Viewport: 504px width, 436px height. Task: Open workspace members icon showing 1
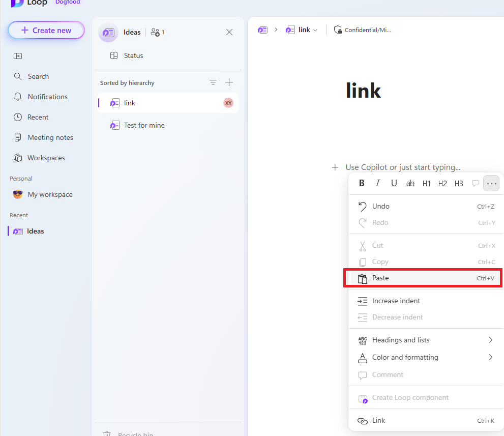(158, 32)
